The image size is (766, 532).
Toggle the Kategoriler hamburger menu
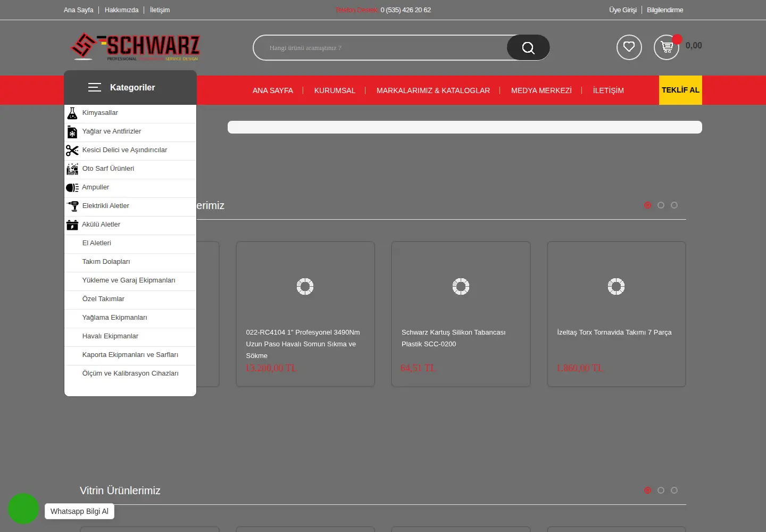(x=95, y=87)
